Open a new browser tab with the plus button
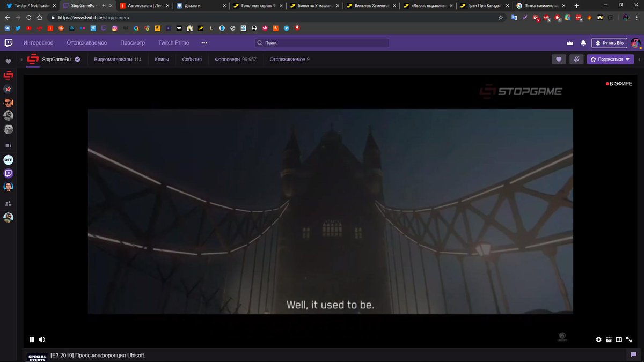The width and height of the screenshot is (644, 362). (x=576, y=5)
